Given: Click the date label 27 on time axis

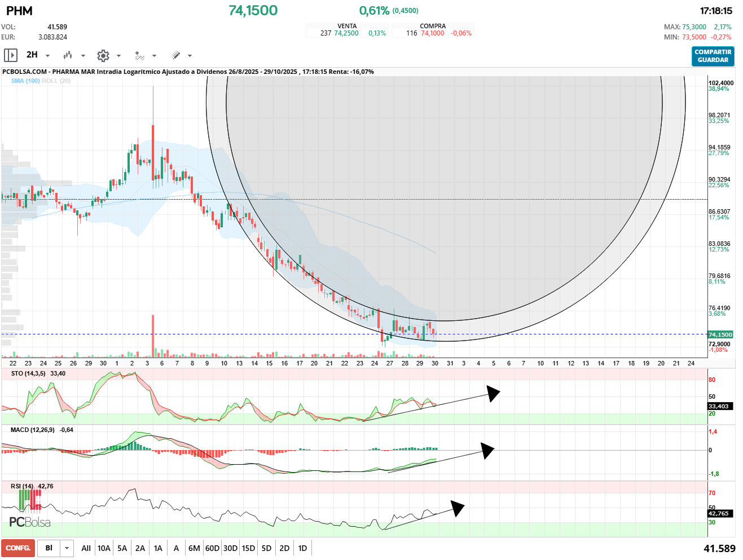Looking at the screenshot, I should pyautogui.click(x=390, y=363).
